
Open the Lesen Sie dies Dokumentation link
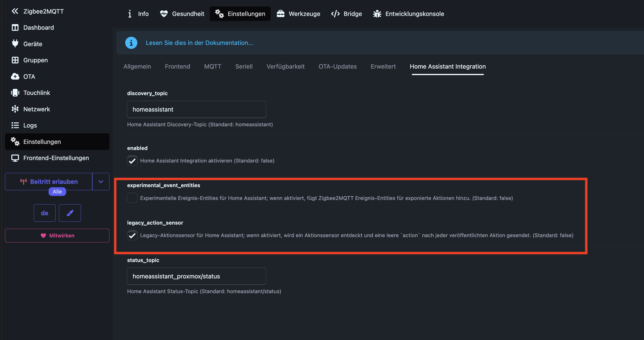point(199,43)
